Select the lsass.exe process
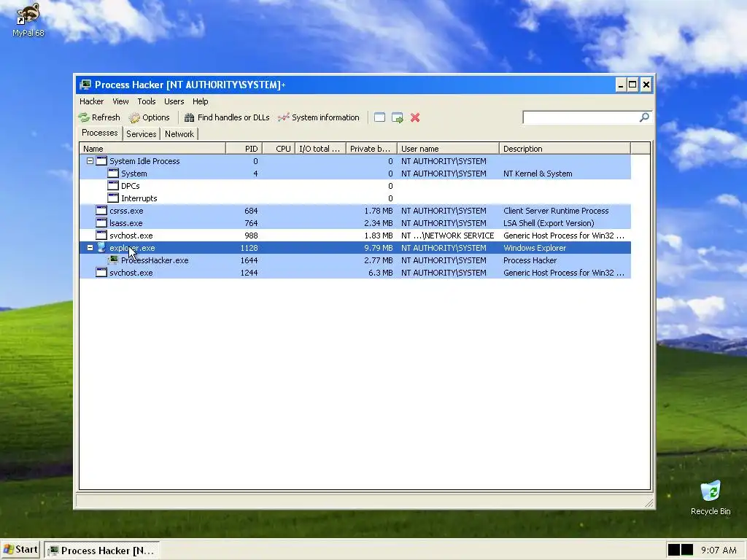Screen dimensions: 747x560 point(355,223)
